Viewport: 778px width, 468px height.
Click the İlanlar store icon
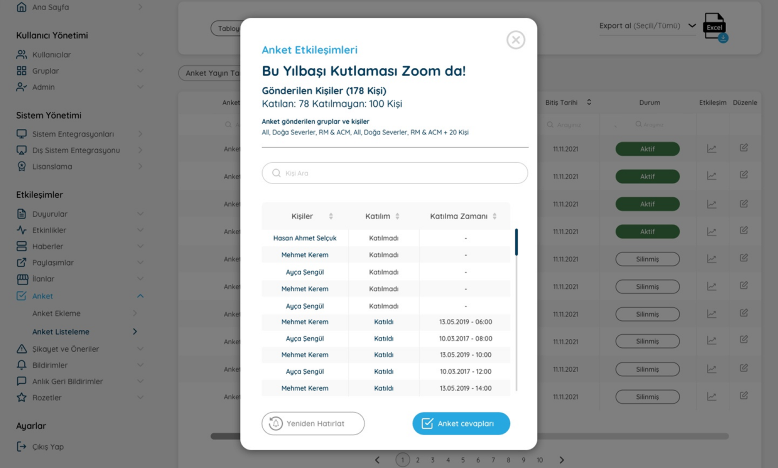click(21, 279)
